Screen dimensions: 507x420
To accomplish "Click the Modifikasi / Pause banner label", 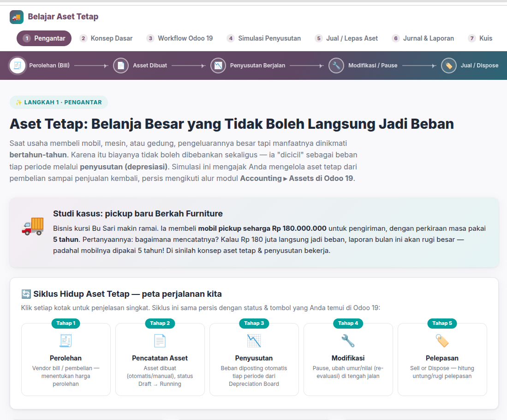I will (373, 66).
